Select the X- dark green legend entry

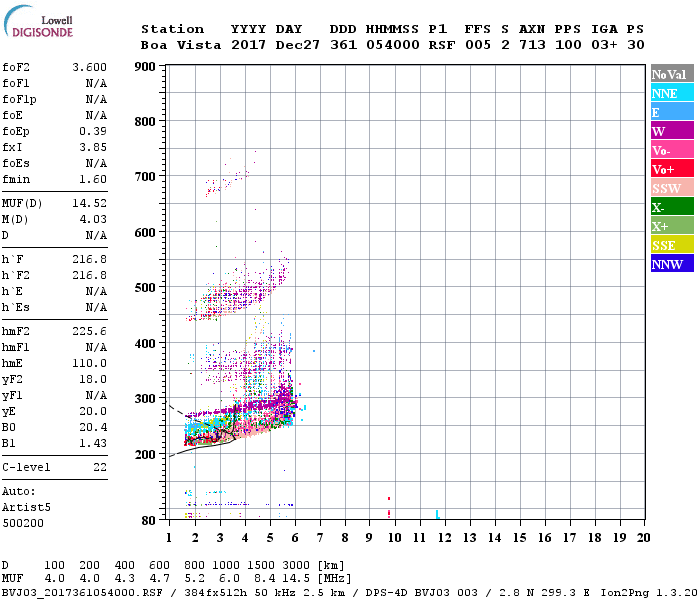point(672,207)
